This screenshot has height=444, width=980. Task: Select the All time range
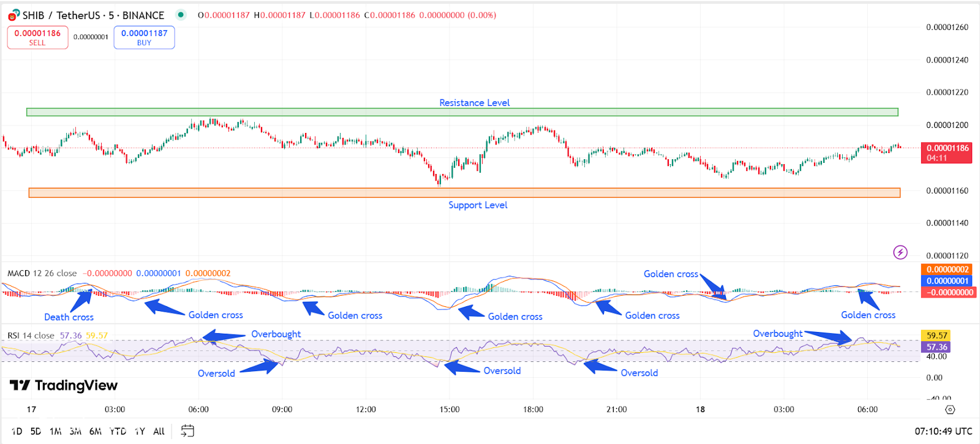(159, 431)
